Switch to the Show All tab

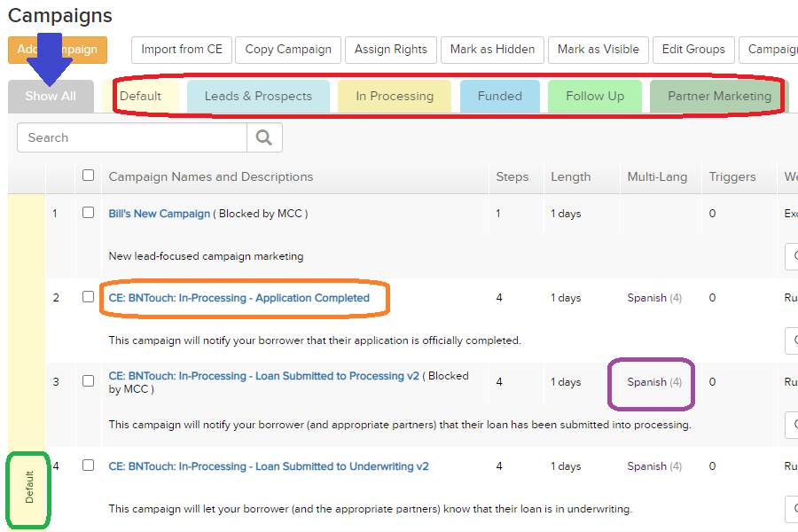(51, 97)
